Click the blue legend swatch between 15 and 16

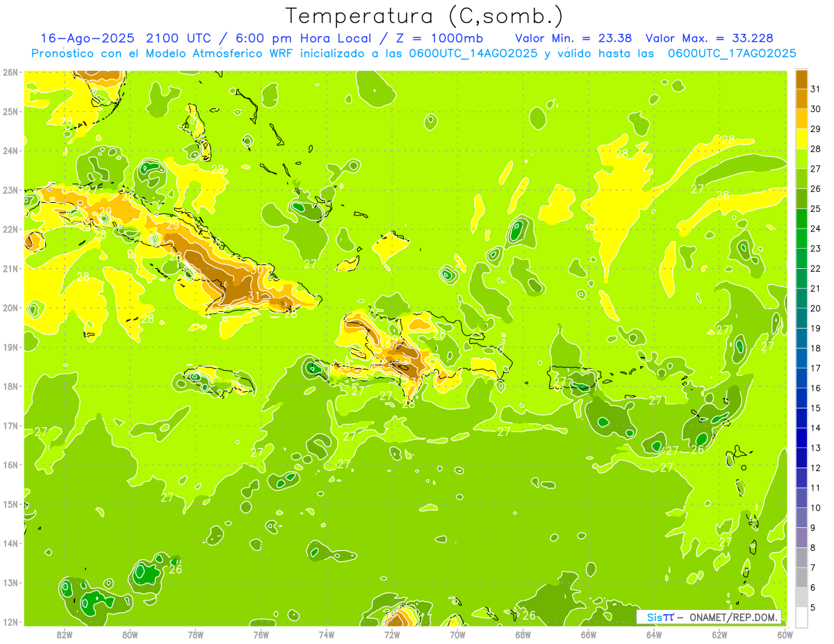coord(801,397)
